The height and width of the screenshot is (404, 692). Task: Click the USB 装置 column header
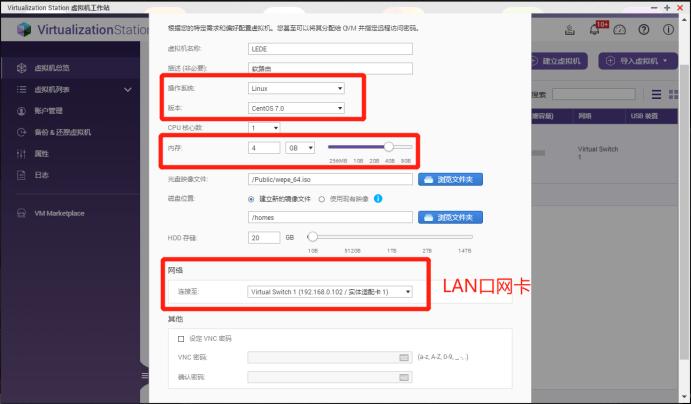pyautogui.click(x=644, y=116)
